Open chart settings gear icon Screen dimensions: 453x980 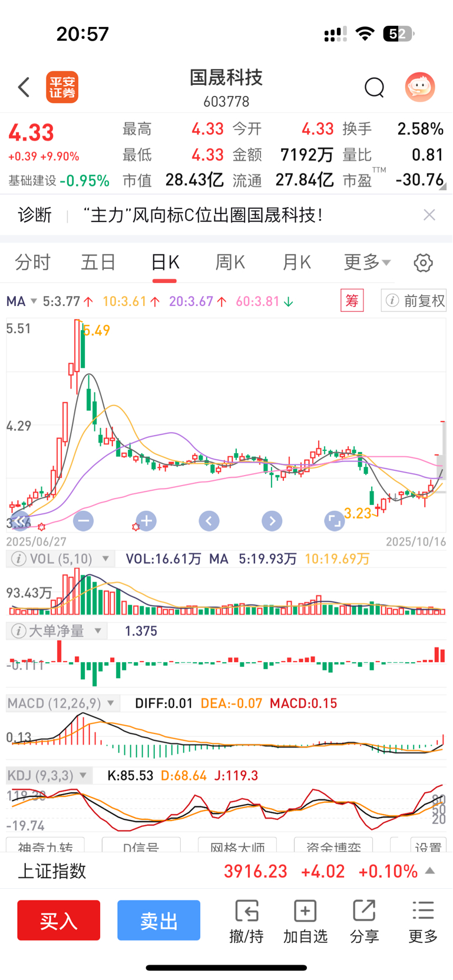[x=423, y=263]
